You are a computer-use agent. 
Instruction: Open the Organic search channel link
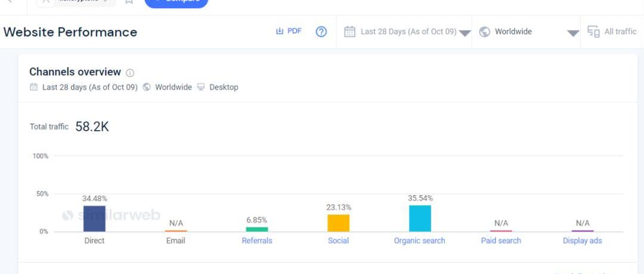coord(419,241)
